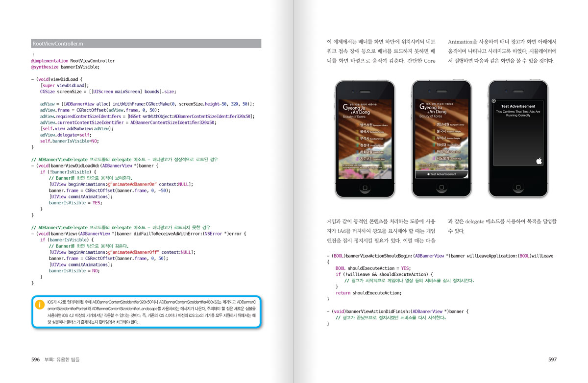Click page number 597 in footer
Image resolution: width=588 pixels, height=383 pixels.
tap(552, 359)
